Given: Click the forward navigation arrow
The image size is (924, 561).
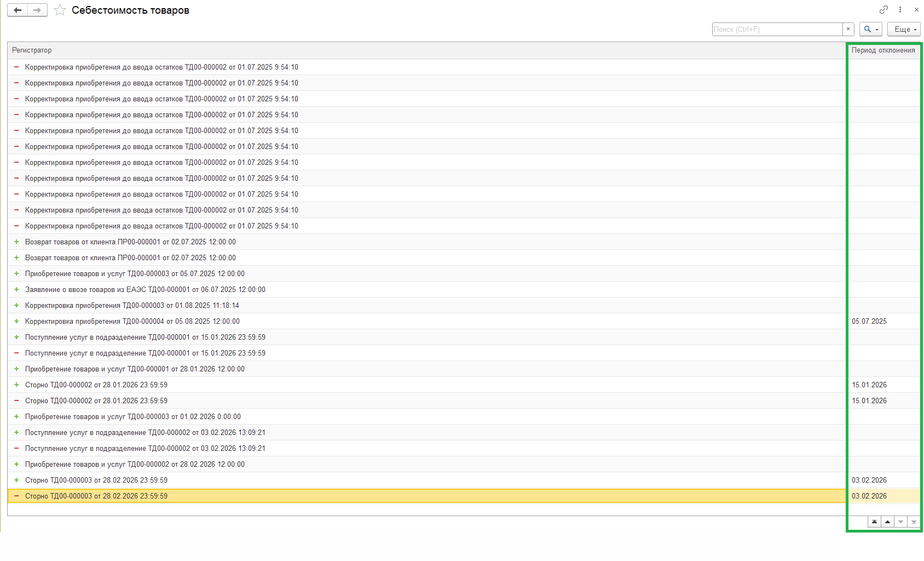Looking at the screenshot, I should click(x=37, y=10).
